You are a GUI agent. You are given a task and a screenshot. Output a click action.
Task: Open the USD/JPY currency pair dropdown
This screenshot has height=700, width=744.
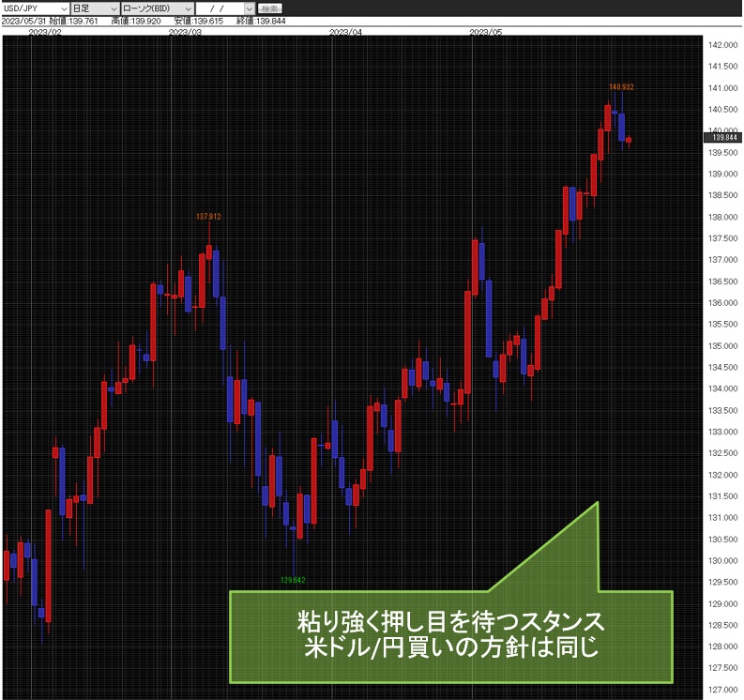pyautogui.click(x=35, y=8)
